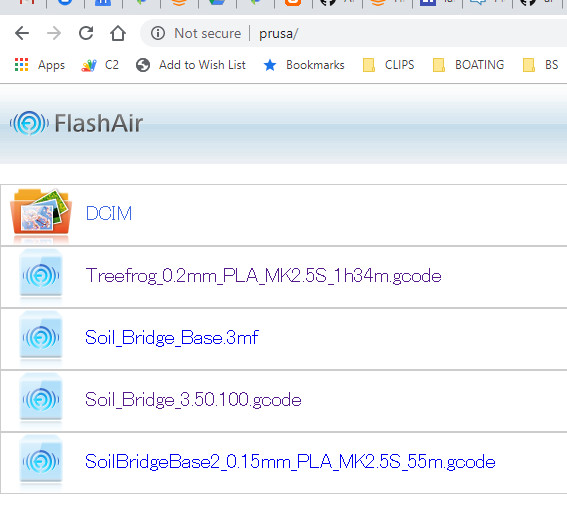Click the browser back arrow
The image size is (567, 528).
coord(22,33)
